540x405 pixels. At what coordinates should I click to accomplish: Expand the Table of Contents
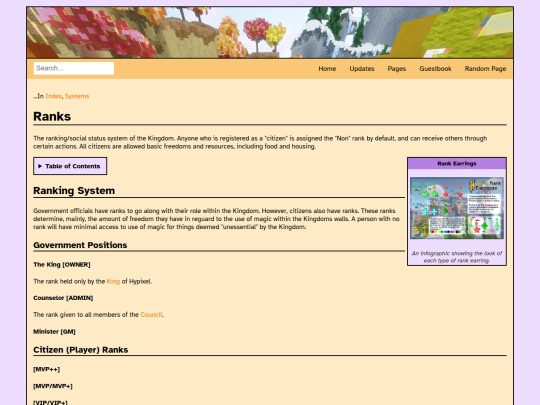70,166
